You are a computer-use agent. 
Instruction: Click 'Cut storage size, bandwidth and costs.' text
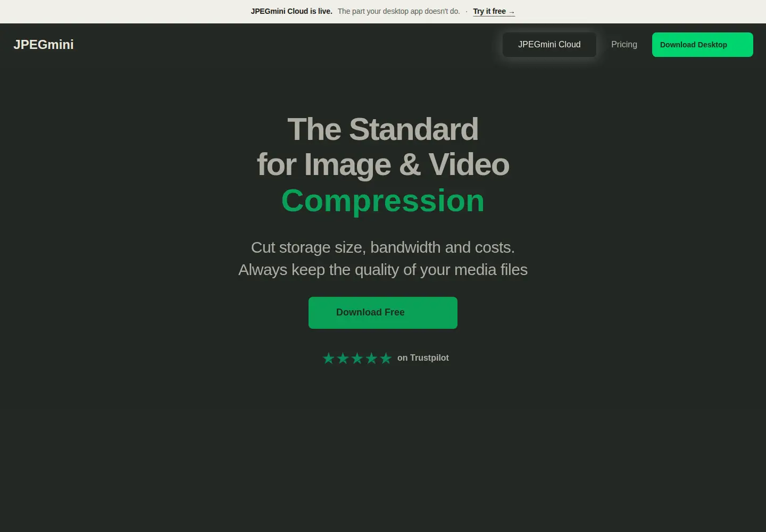point(383,247)
